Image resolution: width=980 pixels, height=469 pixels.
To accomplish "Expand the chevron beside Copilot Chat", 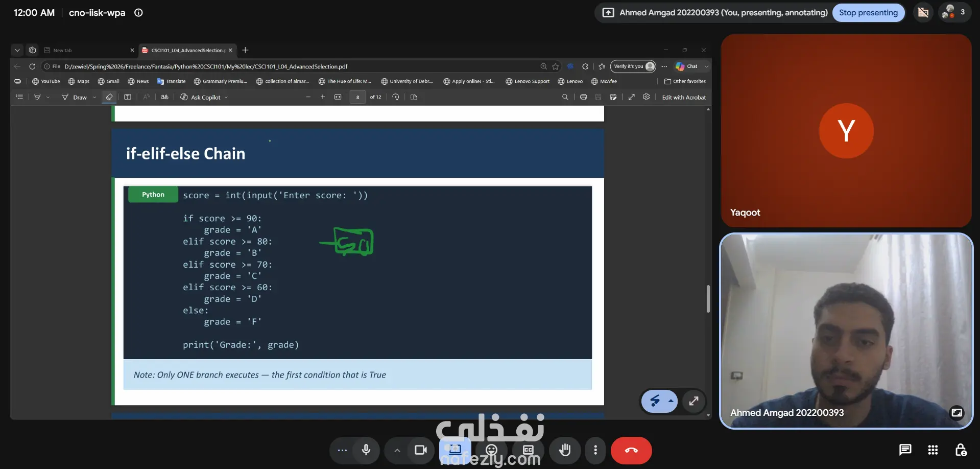I will pyautogui.click(x=706, y=66).
